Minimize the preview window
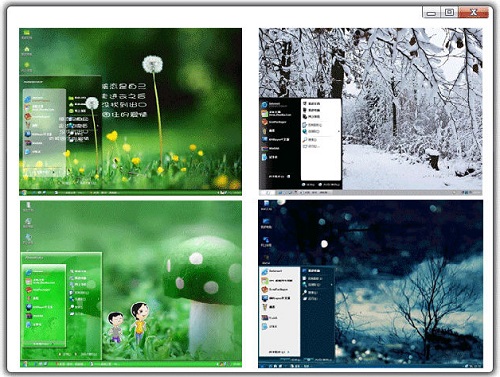Image resolution: width=500 pixels, height=377 pixels. pos(432,12)
